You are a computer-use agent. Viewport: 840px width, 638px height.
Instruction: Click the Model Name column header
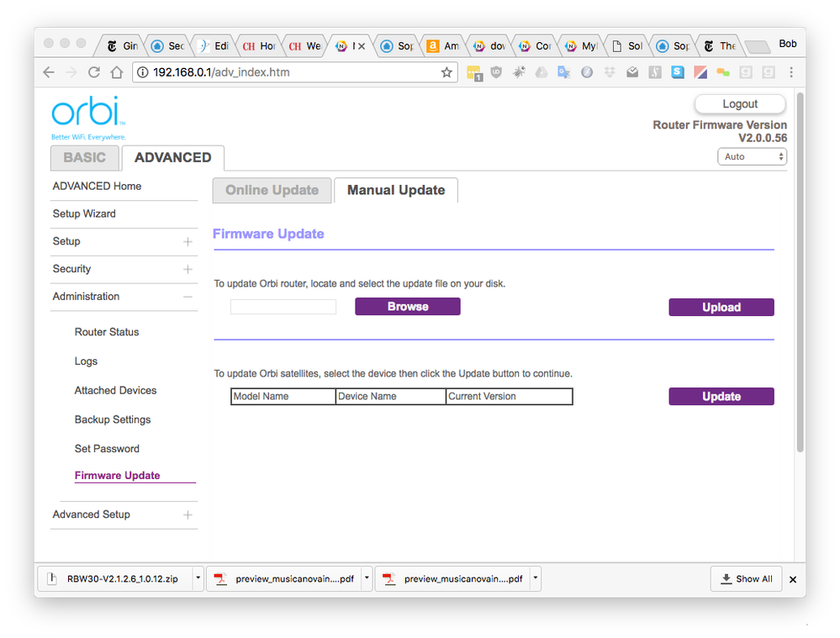pyautogui.click(x=283, y=397)
